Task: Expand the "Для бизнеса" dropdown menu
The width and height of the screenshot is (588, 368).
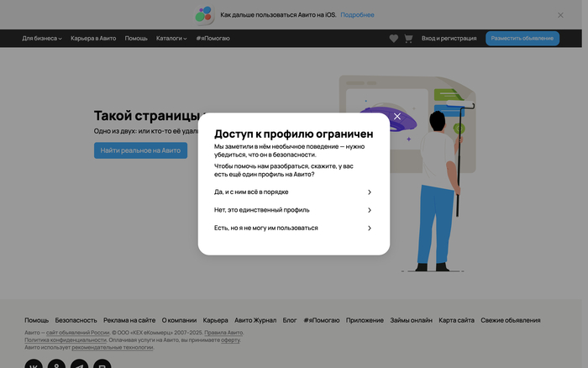Action: [42, 39]
